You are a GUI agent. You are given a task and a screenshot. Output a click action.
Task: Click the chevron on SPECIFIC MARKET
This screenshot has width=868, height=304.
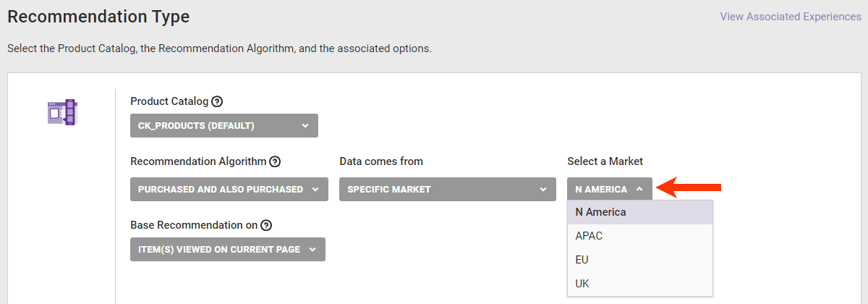(x=543, y=190)
